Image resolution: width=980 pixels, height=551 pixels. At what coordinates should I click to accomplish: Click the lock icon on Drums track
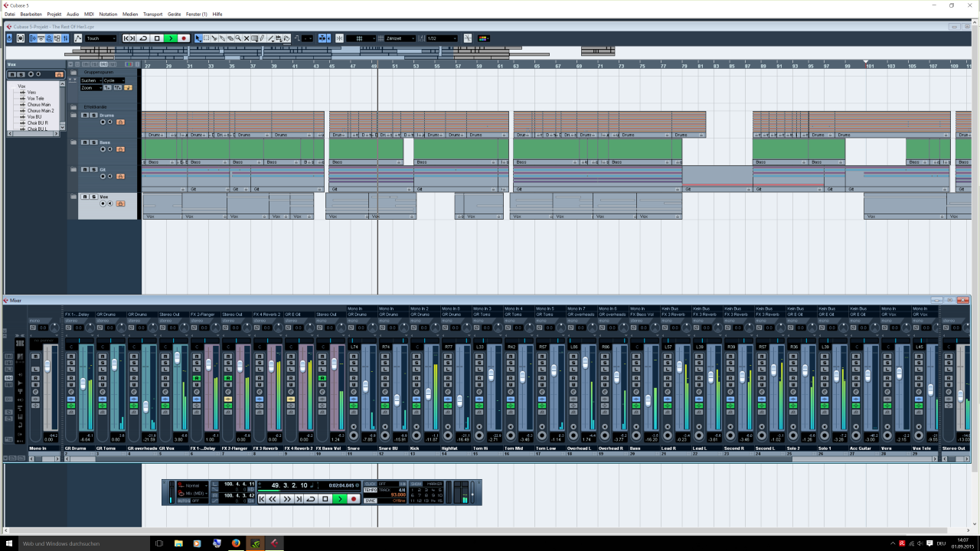click(x=120, y=122)
